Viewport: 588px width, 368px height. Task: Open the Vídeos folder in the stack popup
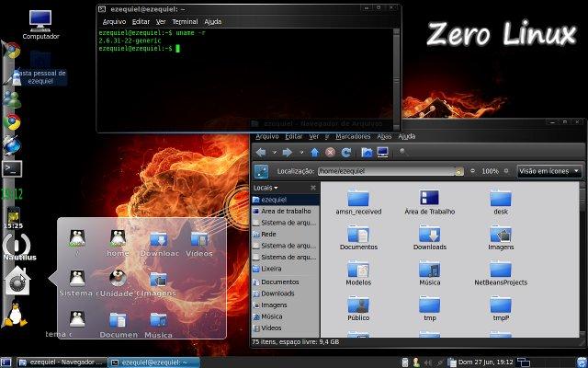pyautogui.click(x=199, y=243)
